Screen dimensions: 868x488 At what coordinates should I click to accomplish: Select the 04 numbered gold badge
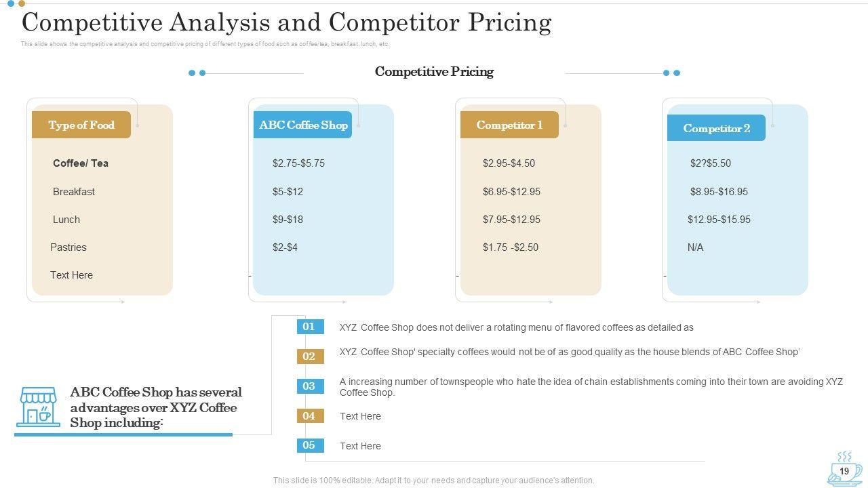point(309,416)
